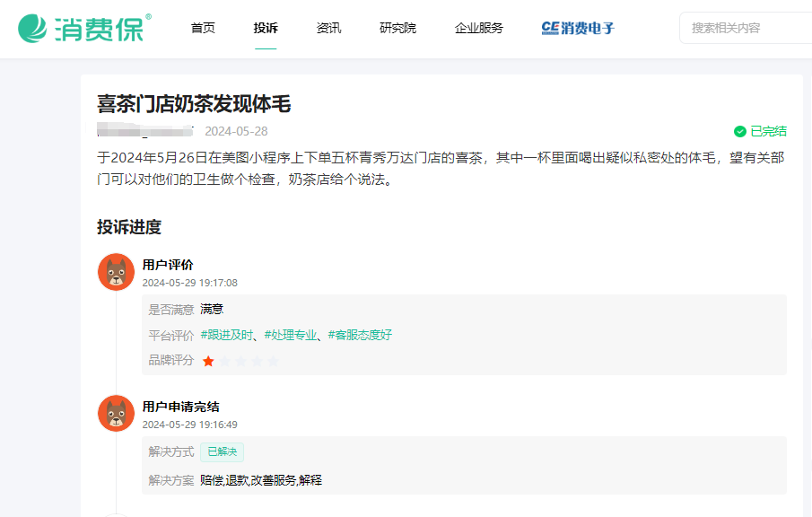Click the second grey rating star
This screenshot has height=517, width=812.
point(224,361)
